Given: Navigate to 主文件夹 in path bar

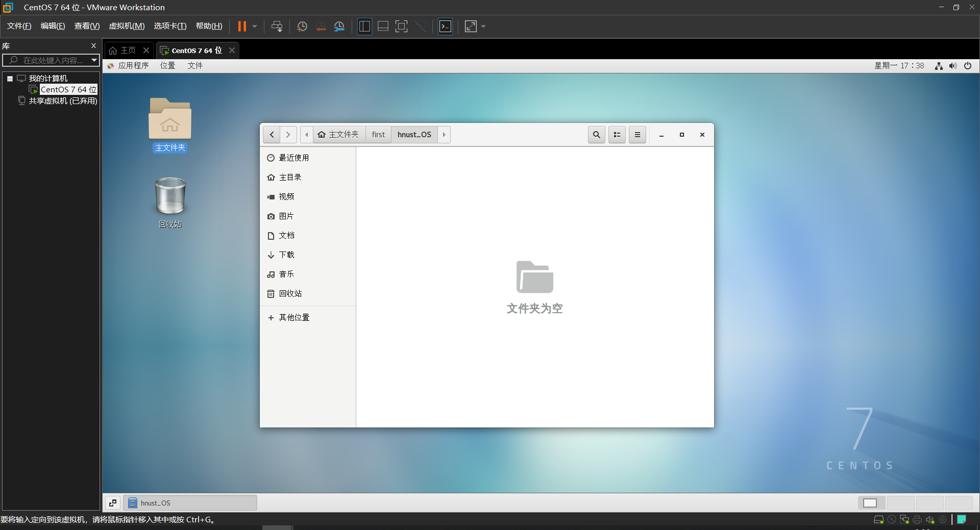Looking at the screenshot, I should coord(339,135).
